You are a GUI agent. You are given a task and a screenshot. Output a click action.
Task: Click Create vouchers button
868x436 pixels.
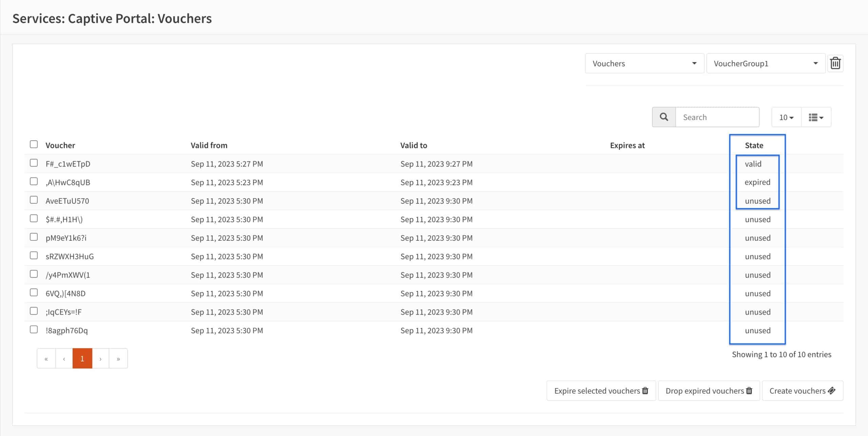tap(803, 391)
